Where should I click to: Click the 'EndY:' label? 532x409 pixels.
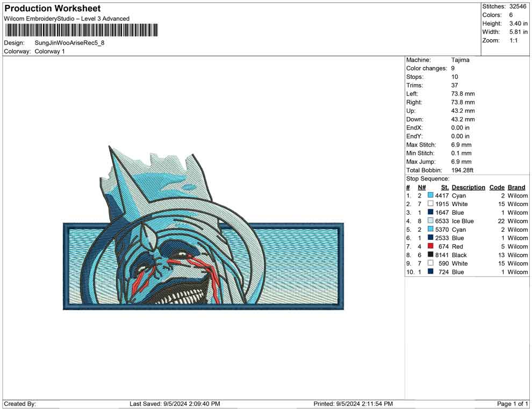tap(414, 136)
